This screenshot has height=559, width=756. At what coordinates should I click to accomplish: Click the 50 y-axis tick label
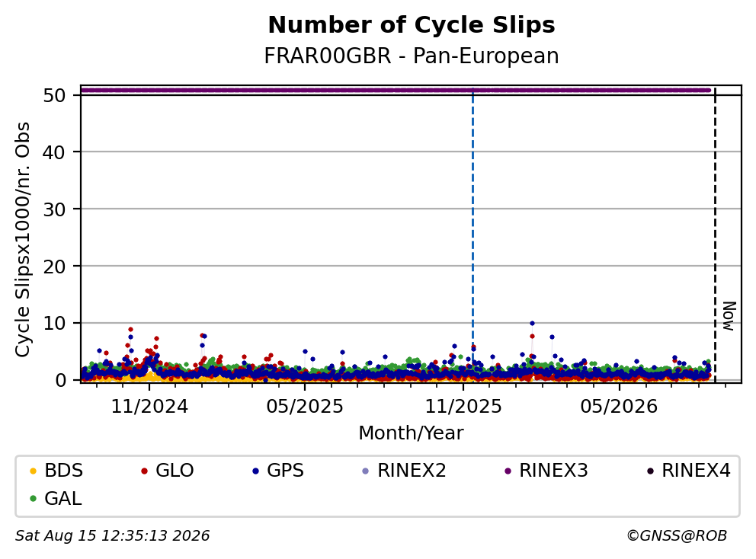[54, 95]
